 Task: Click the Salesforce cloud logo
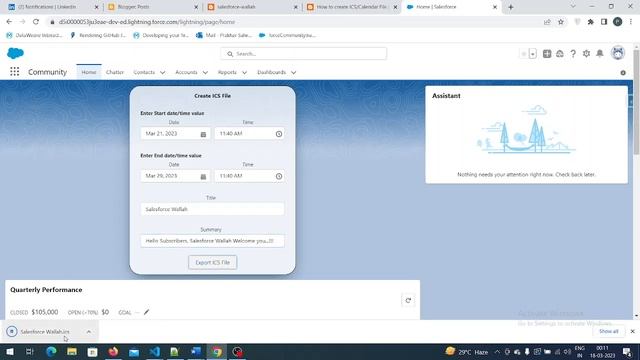pyautogui.click(x=16, y=53)
